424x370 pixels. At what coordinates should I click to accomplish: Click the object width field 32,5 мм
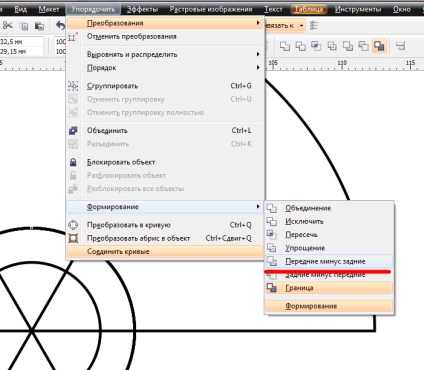pyautogui.click(x=21, y=42)
